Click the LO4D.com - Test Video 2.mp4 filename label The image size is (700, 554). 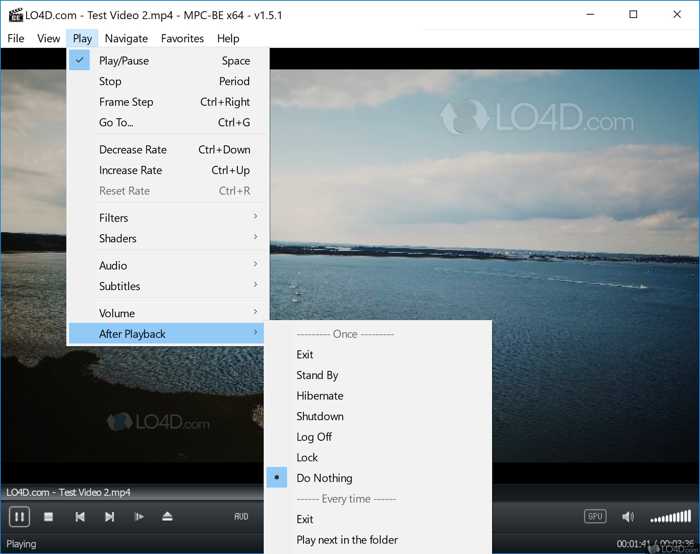point(68,492)
